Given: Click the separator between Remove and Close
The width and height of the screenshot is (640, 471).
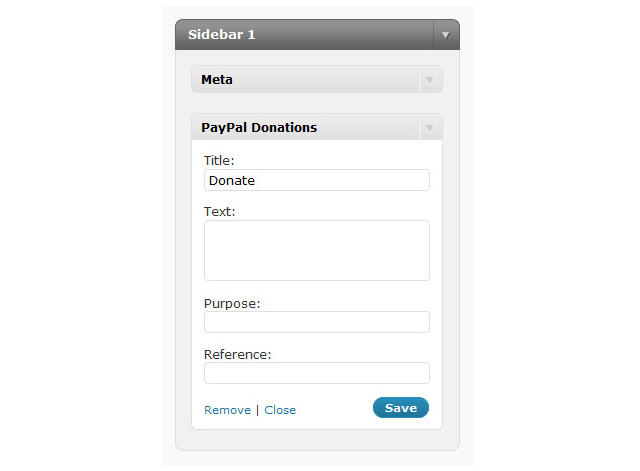Looking at the screenshot, I should coord(258,410).
